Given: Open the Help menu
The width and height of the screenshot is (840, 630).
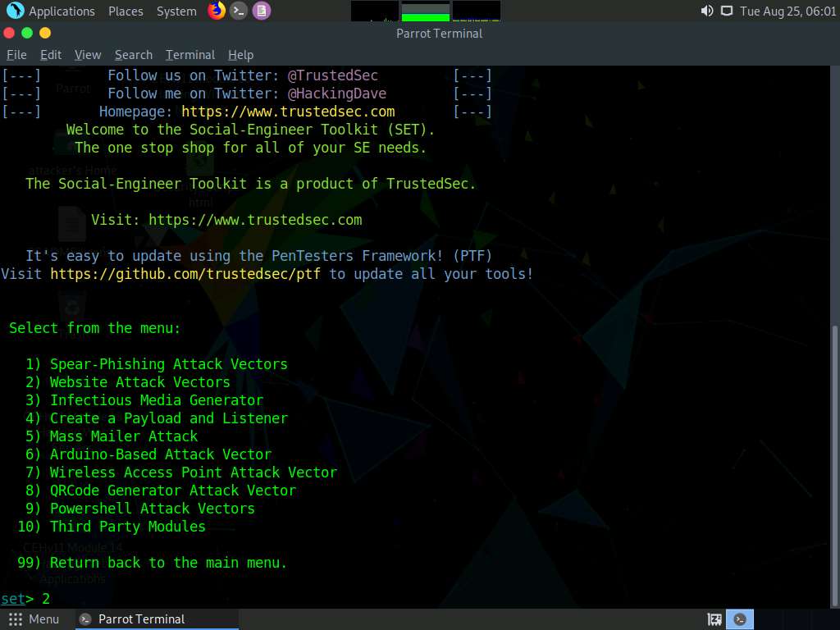Looking at the screenshot, I should 240,55.
